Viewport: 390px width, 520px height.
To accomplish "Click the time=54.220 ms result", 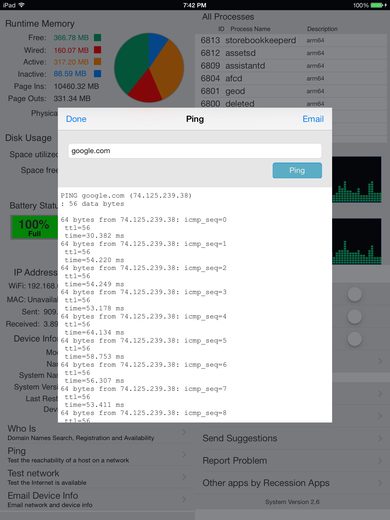I will point(94,260).
